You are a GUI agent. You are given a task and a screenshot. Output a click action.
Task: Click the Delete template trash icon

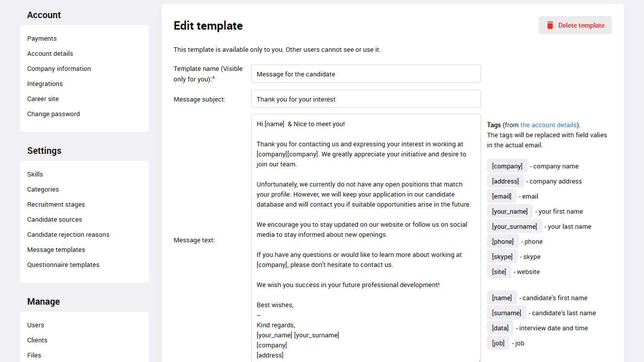coord(550,25)
